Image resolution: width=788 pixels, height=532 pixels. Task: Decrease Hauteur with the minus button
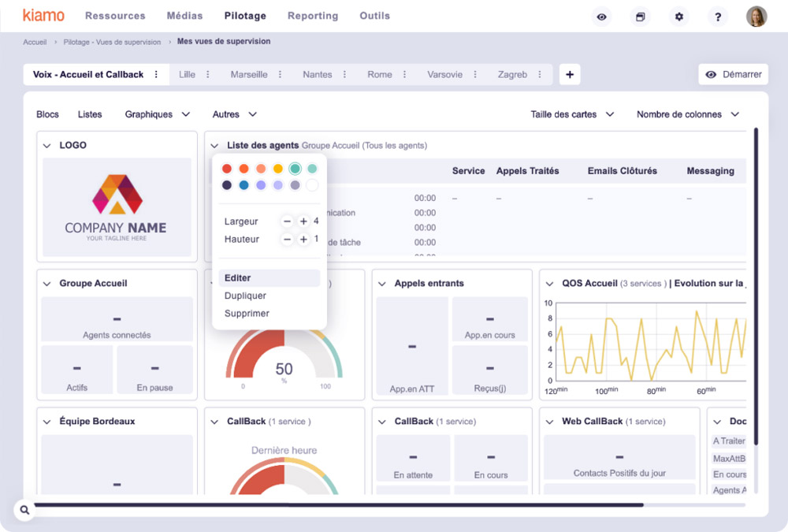click(287, 239)
